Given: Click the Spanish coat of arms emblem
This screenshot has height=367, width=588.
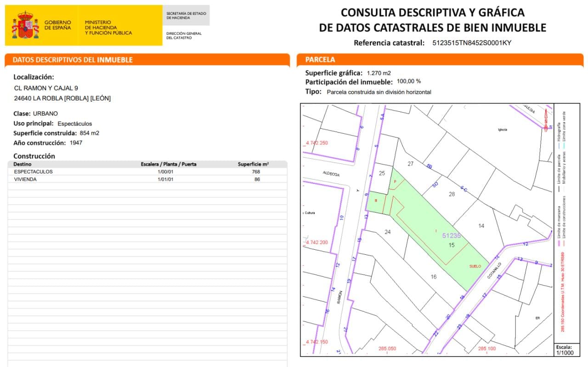Looking at the screenshot, I should coord(25,25).
